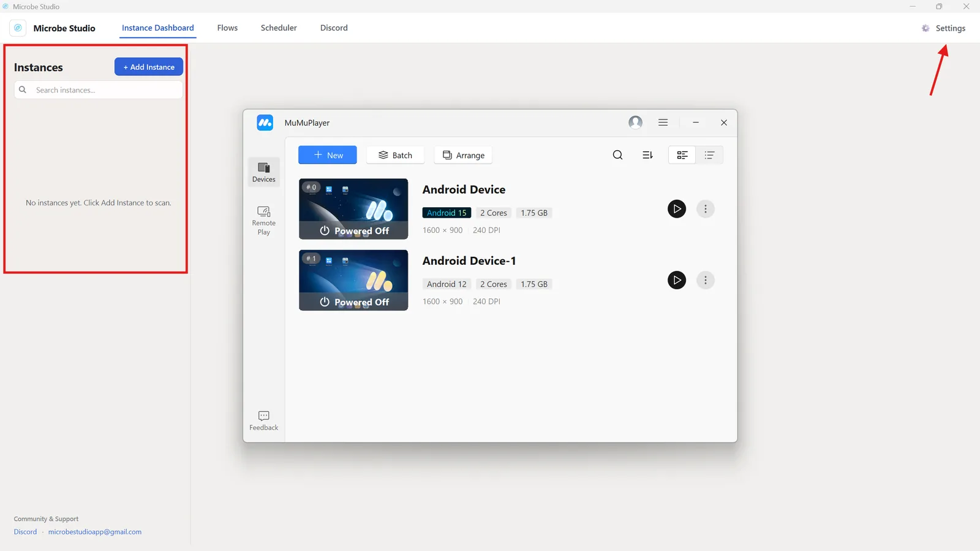Click the search magnifier in the Instances panel

[23, 90]
